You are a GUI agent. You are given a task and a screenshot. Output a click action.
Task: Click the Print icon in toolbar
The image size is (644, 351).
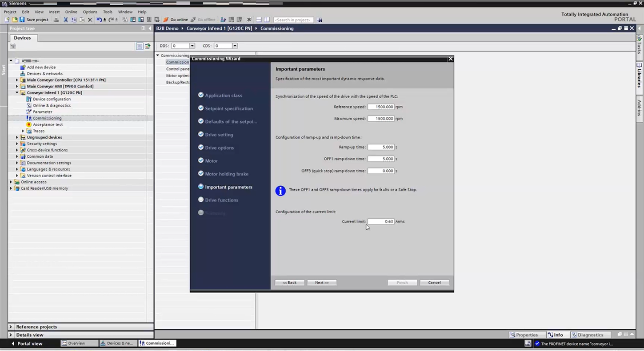(56, 20)
